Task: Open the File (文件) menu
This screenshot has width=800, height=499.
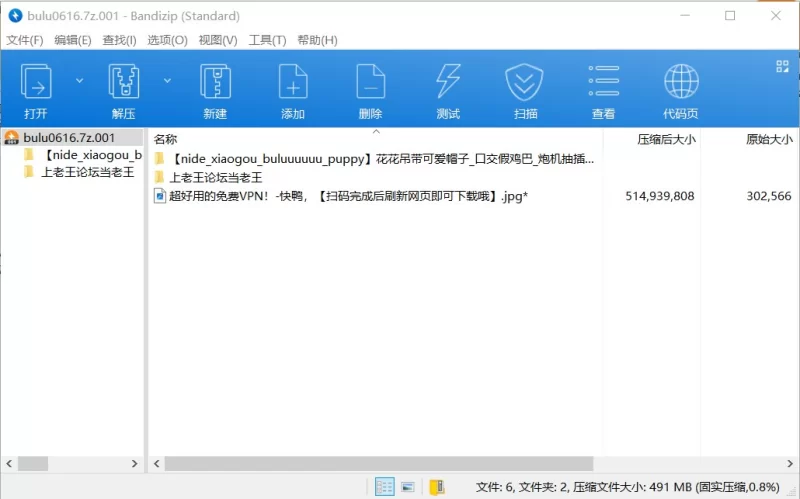Action: (x=24, y=40)
